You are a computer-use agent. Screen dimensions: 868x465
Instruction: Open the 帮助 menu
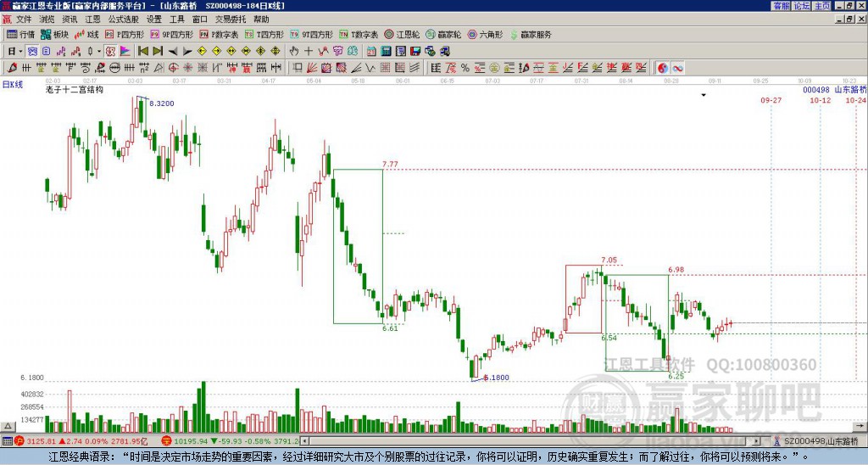[x=261, y=20]
